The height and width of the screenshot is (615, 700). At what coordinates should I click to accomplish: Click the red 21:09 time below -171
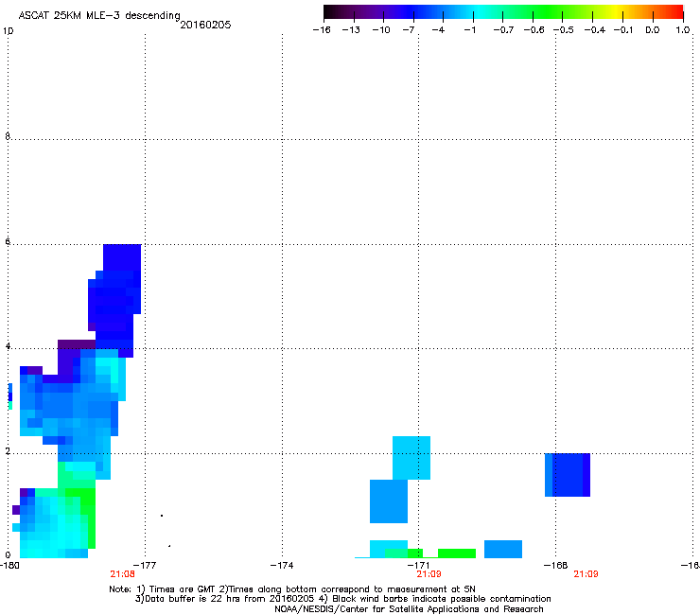click(x=429, y=574)
